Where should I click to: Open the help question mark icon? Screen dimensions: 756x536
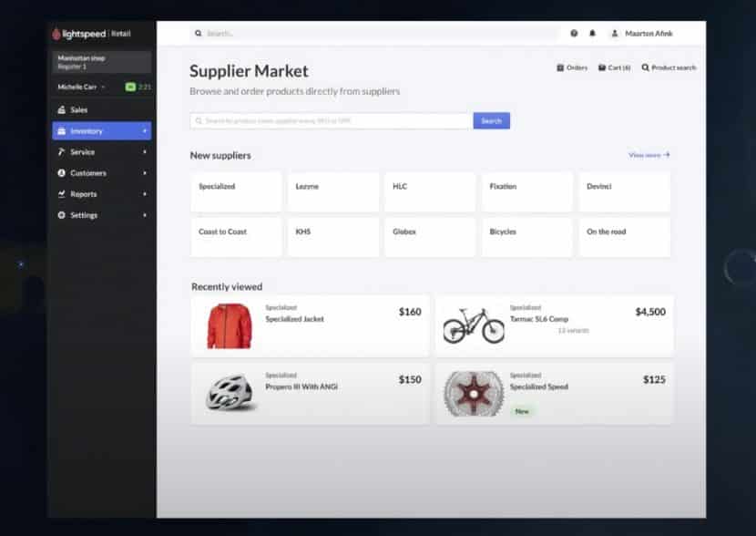coord(574,34)
